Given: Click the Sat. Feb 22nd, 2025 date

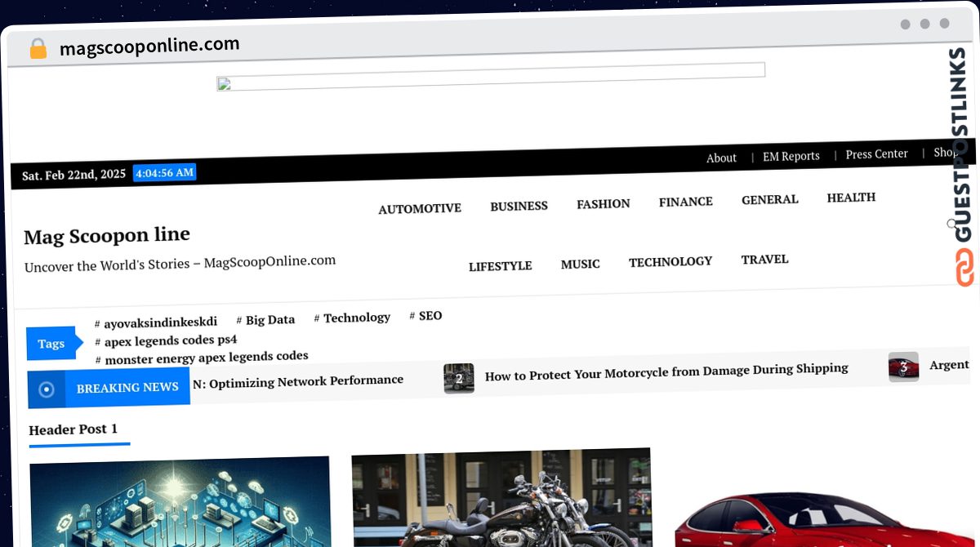Looking at the screenshot, I should click(x=73, y=175).
